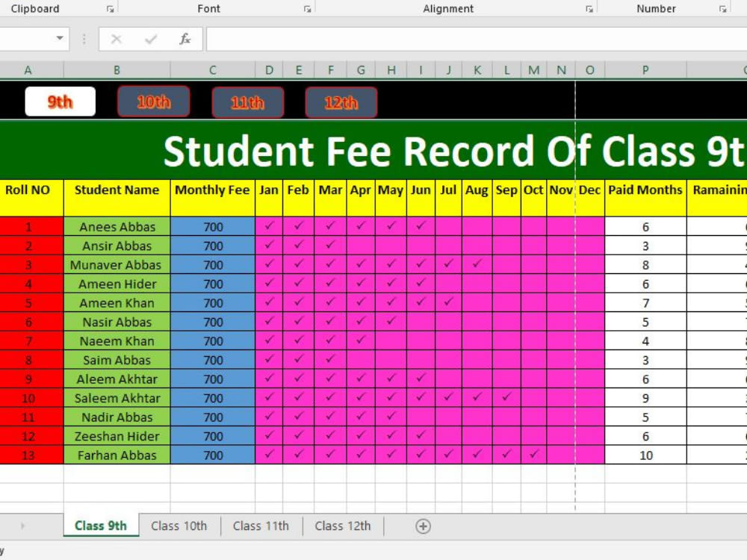Click Jun checkmark for Zeeshan Hider
Image resolution: width=747 pixels, height=560 pixels.
tap(421, 436)
